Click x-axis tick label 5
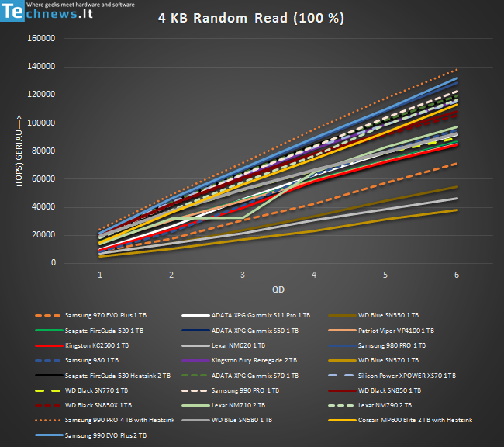The image size is (504, 447). pyautogui.click(x=385, y=275)
